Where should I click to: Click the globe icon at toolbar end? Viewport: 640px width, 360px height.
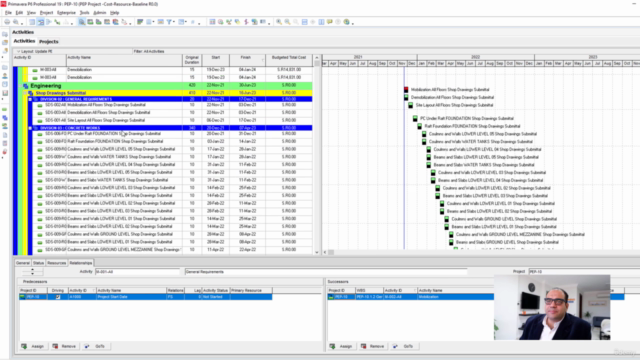(x=347, y=22)
